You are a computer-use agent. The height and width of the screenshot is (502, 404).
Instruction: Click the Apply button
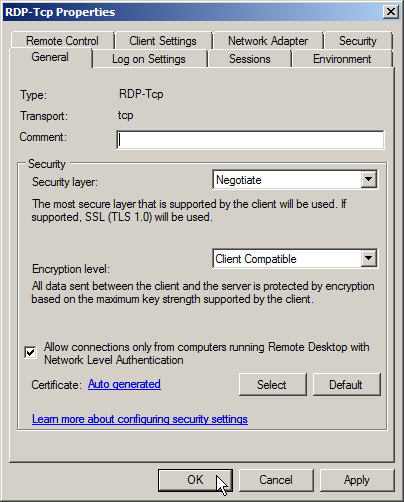click(x=357, y=480)
